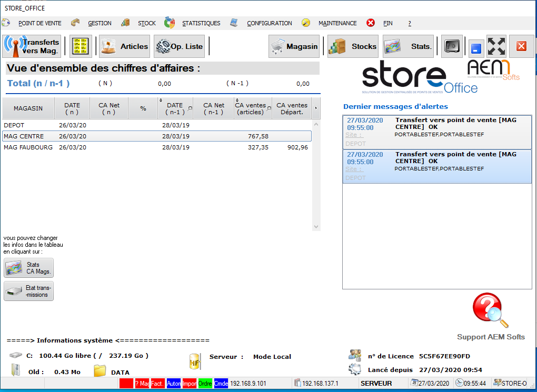Open the STATISTIQUES menu
This screenshot has height=392, width=537.
click(x=201, y=23)
